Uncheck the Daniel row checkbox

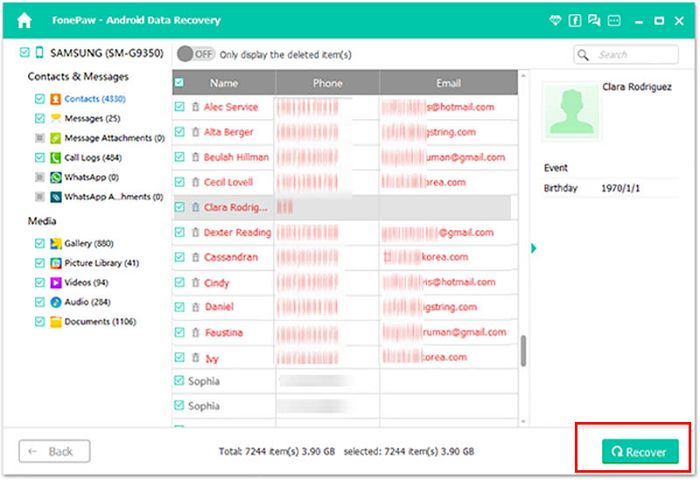(179, 307)
